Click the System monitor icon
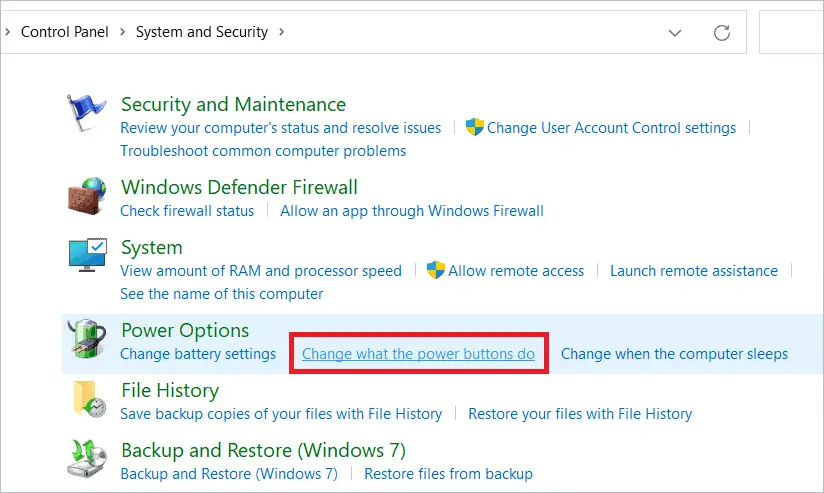 (87, 255)
